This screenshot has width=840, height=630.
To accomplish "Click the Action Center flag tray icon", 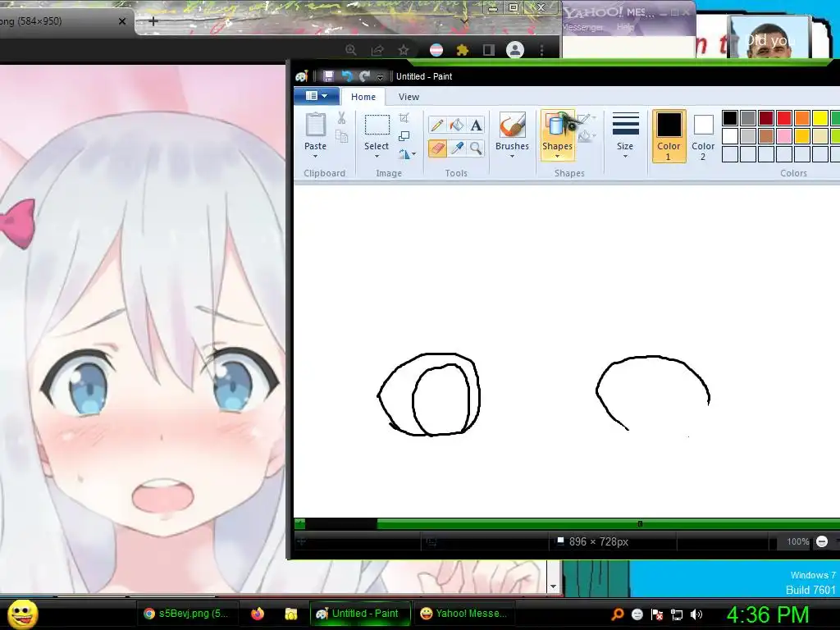I will pos(657,614).
